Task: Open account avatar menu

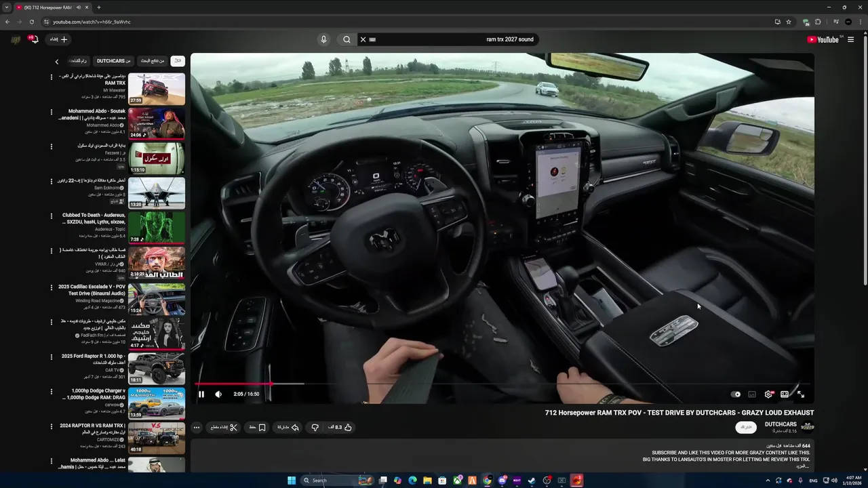Action: 15,39
